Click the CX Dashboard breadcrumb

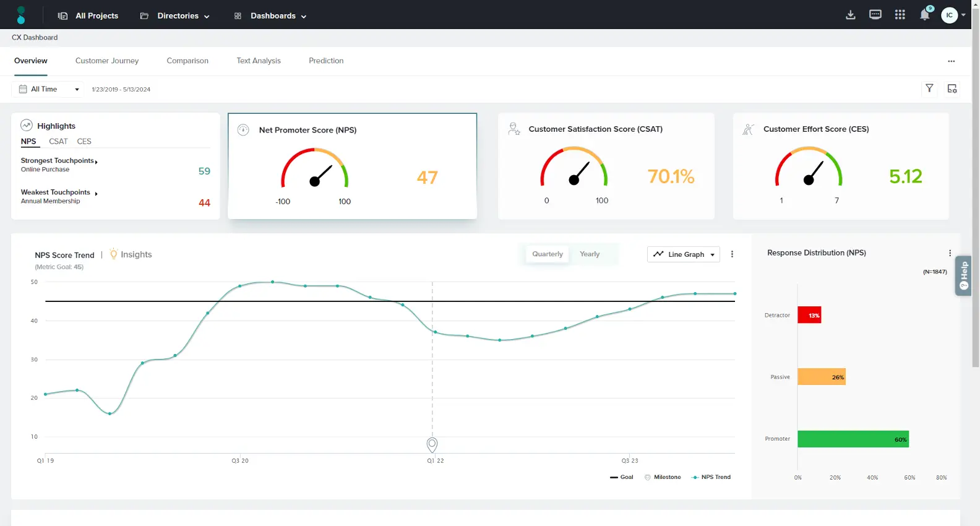[x=35, y=37]
